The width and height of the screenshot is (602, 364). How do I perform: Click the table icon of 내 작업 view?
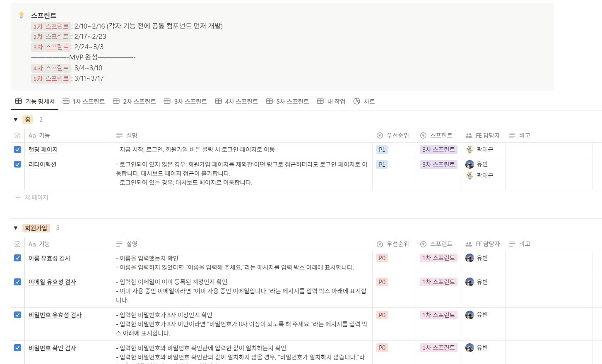click(x=320, y=101)
